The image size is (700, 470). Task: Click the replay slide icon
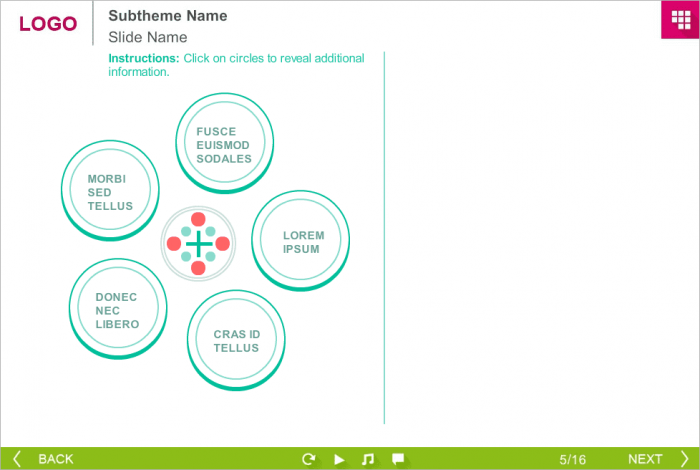coord(309,459)
